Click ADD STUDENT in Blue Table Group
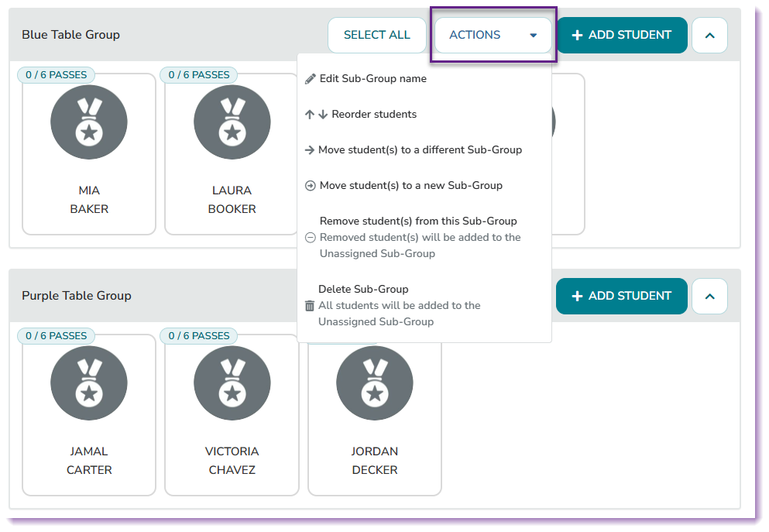The image size is (769, 532). pos(621,35)
